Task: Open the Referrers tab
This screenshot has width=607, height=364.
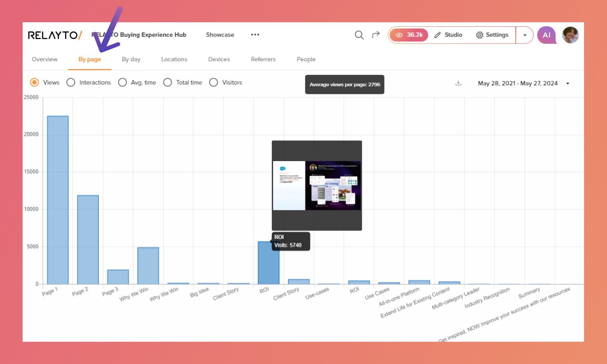Action: [263, 59]
